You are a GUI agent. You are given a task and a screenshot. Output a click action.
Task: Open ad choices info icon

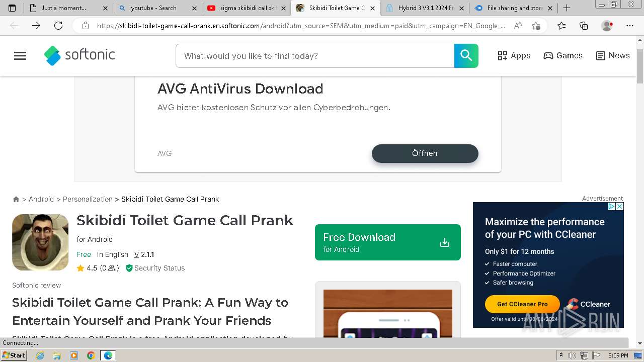tap(611, 206)
